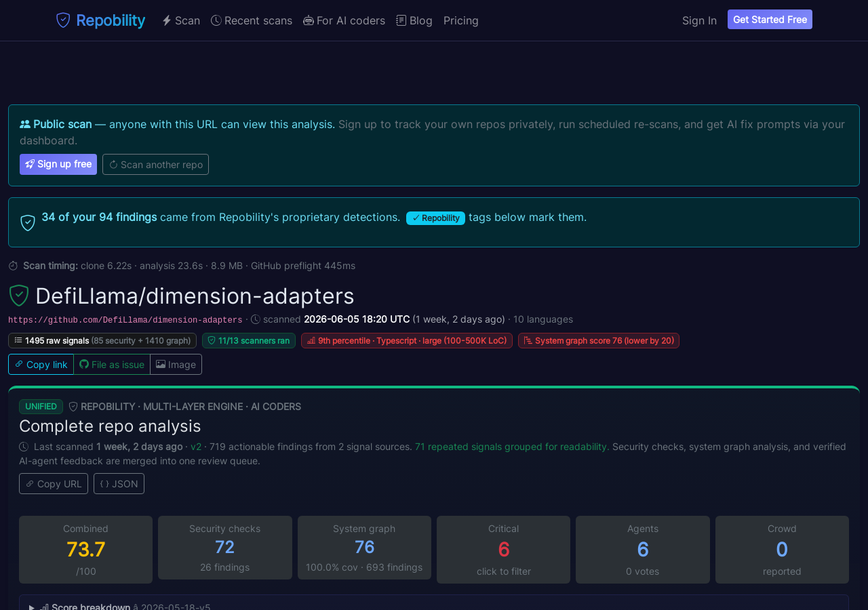Filter by Critical 6 card
This screenshot has height=610, width=868.
coord(503,550)
